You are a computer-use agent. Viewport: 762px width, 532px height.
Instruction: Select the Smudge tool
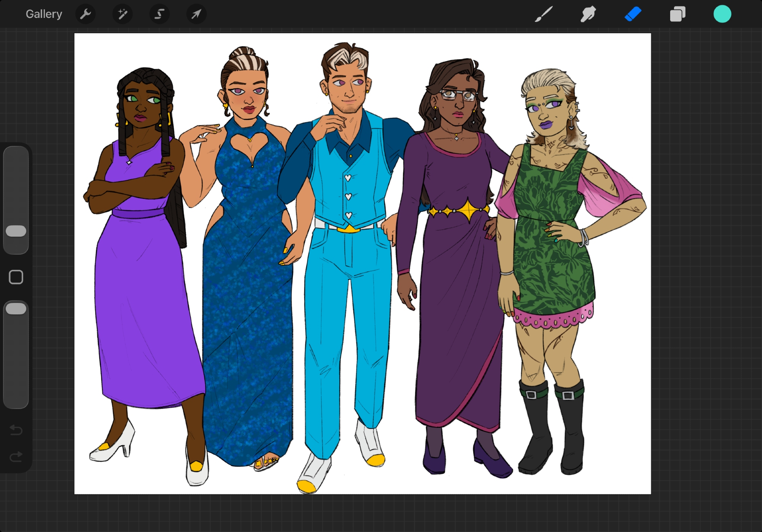[588, 14]
